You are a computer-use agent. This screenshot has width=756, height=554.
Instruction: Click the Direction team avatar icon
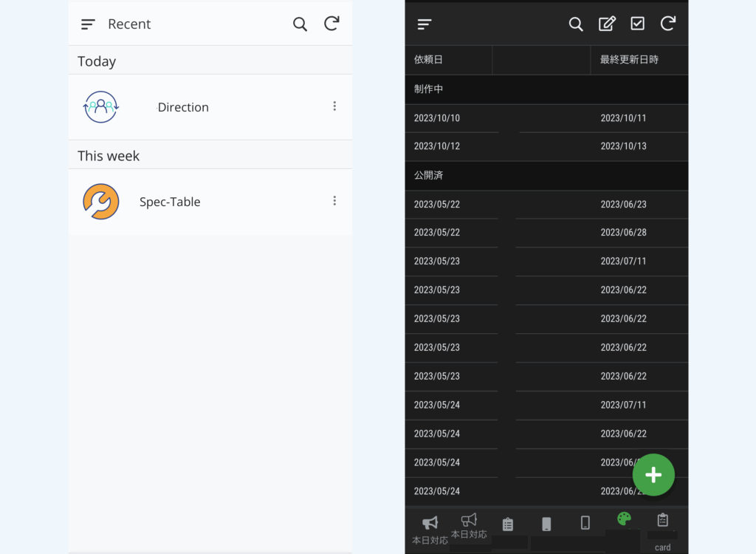tap(101, 106)
